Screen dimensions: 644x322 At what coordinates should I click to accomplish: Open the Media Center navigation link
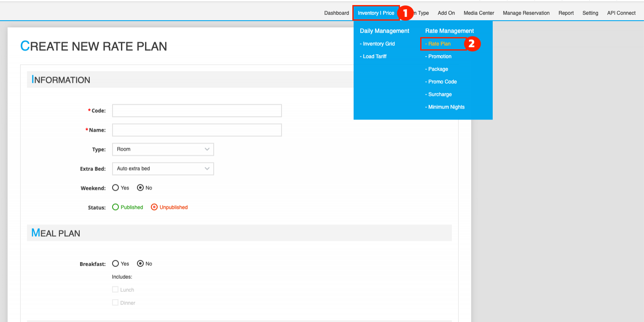tap(479, 13)
